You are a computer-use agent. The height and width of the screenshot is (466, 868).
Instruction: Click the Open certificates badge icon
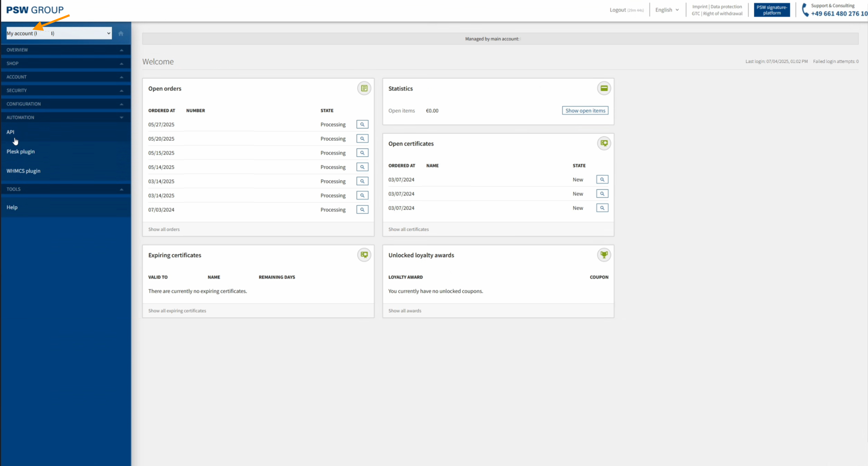point(604,143)
